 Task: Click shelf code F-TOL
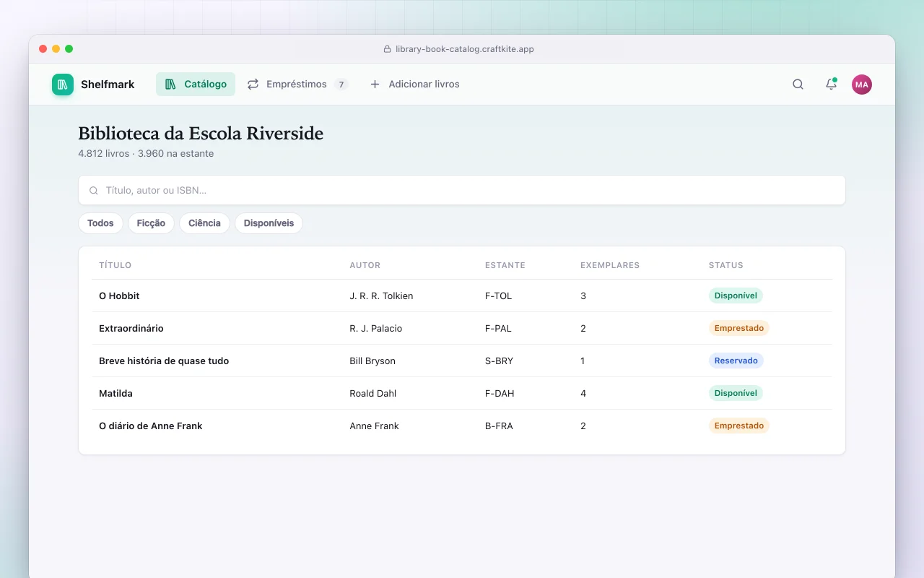pos(499,296)
